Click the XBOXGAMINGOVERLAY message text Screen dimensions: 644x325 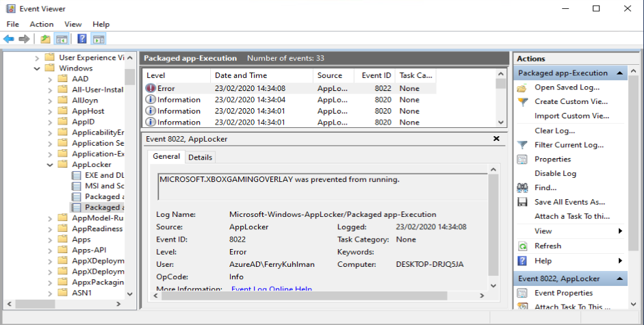pyautogui.click(x=279, y=179)
